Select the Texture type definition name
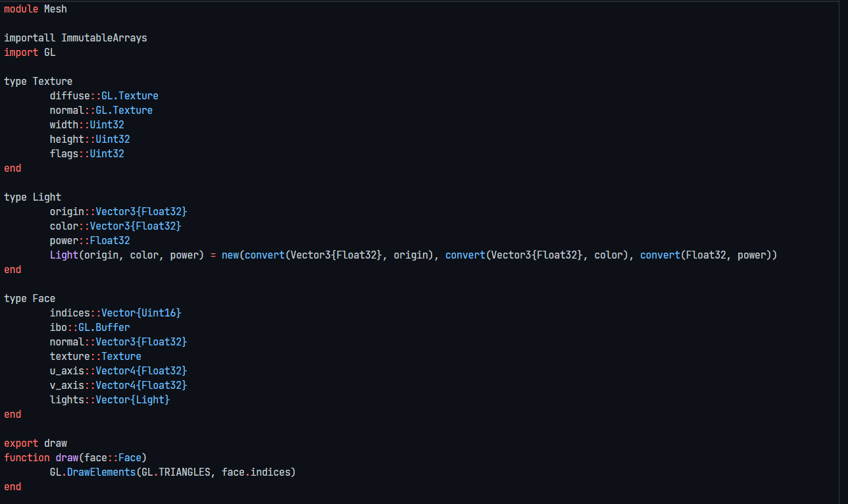This screenshot has width=848, height=504. point(52,81)
